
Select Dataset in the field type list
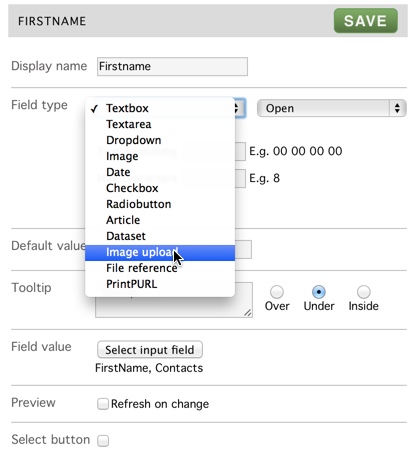pyautogui.click(x=160, y=236)
